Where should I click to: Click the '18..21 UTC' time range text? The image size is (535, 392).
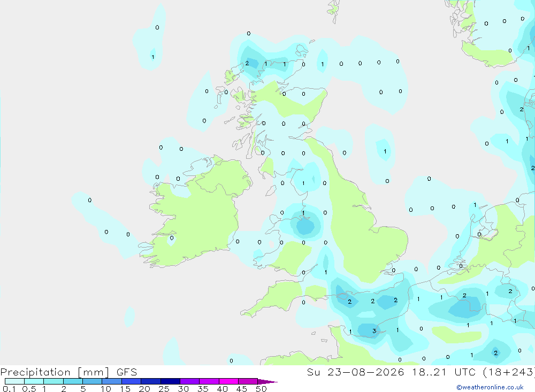[x=444, y=372]
